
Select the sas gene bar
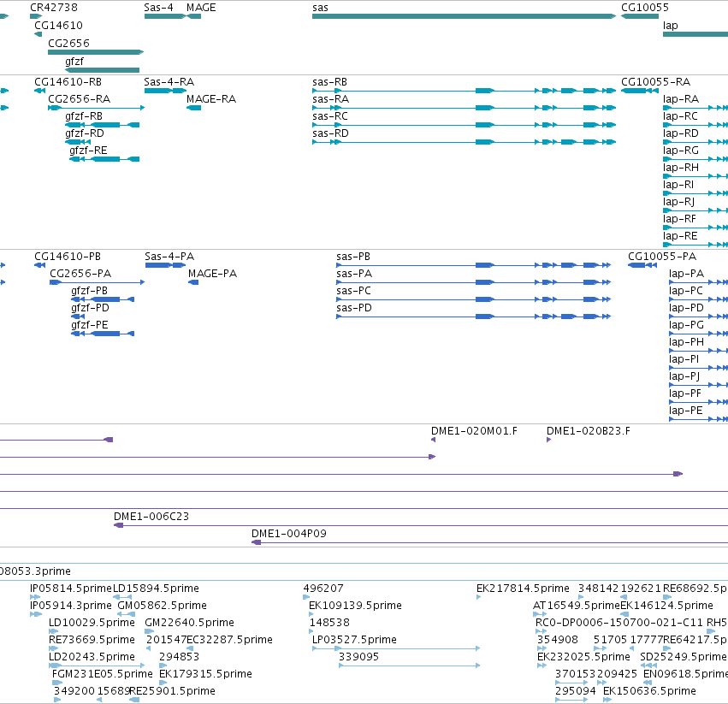pos(464,16)
